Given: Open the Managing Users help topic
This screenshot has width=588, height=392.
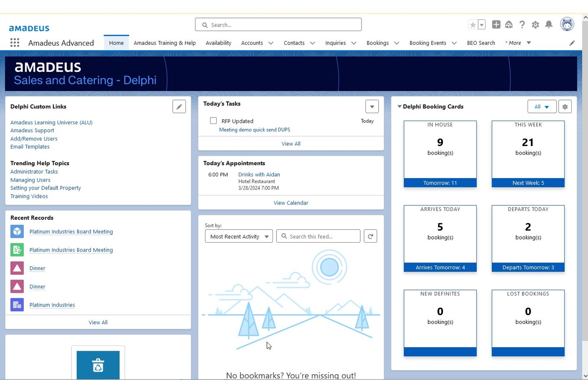Looking at the screenshot, I should pos(30,180).
